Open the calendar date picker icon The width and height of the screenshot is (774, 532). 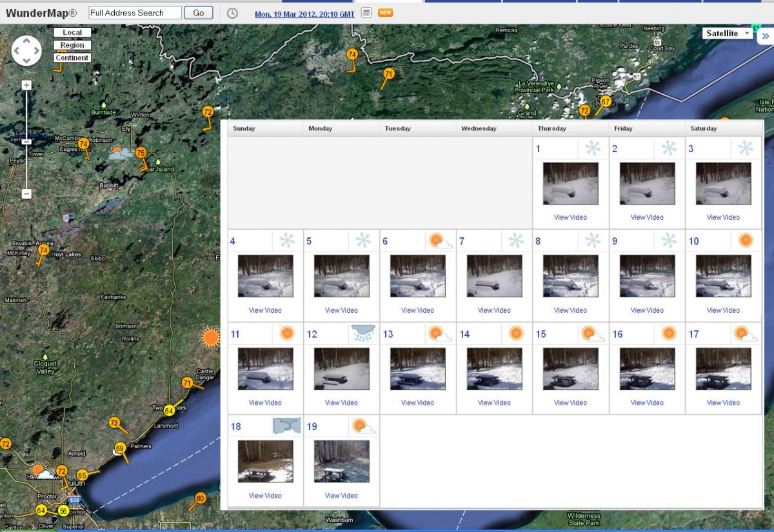pyautogui.click(x=366, y=13)
